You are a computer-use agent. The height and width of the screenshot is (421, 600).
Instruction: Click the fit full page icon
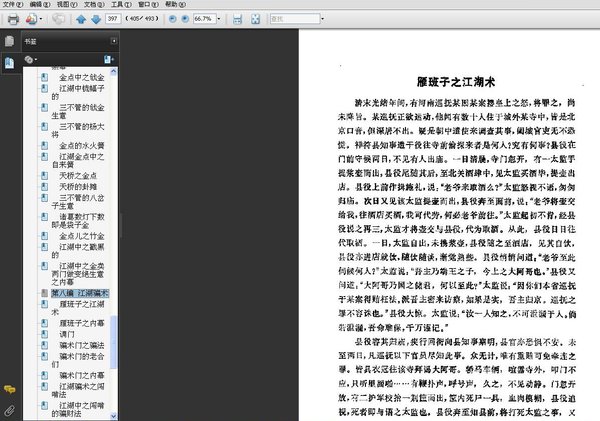[x=255, y=19]
